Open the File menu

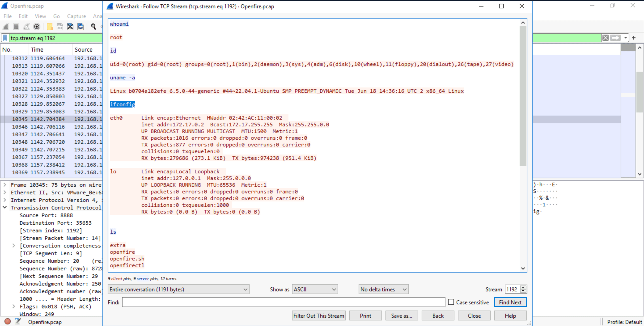click(x=8, y=16)
